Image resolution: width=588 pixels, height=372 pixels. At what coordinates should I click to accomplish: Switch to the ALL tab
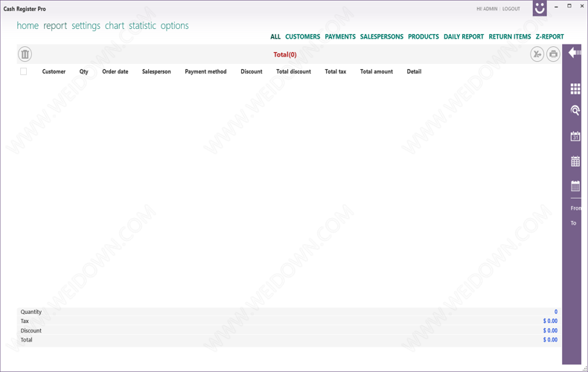[x=275, y=36]
